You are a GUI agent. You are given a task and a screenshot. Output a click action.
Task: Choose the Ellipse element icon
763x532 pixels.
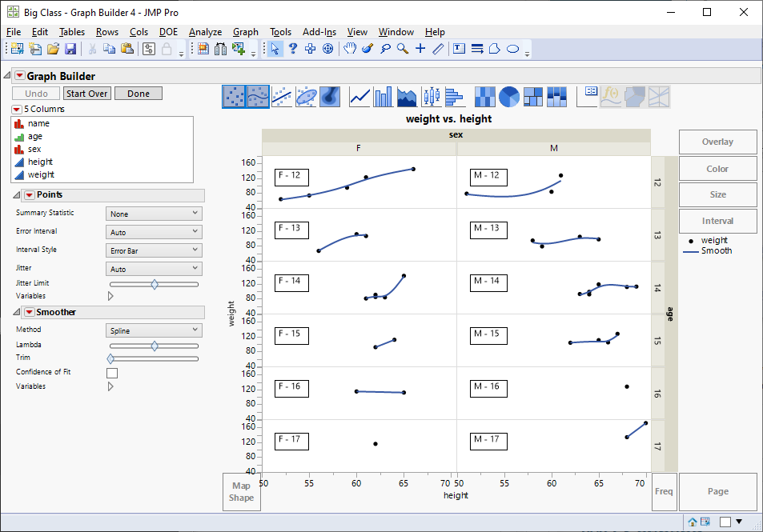click(306, 96)
